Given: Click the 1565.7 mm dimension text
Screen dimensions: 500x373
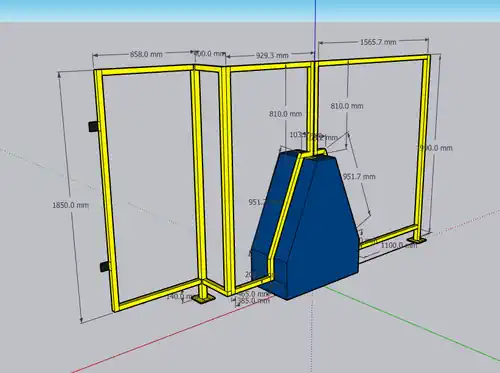Looking at the screenshot, I should 378,42.
